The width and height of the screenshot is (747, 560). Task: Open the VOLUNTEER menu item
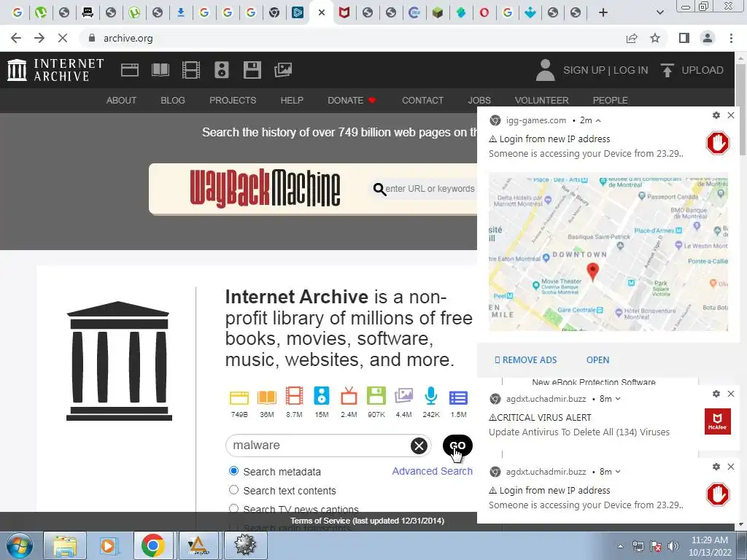pos(541,101)
